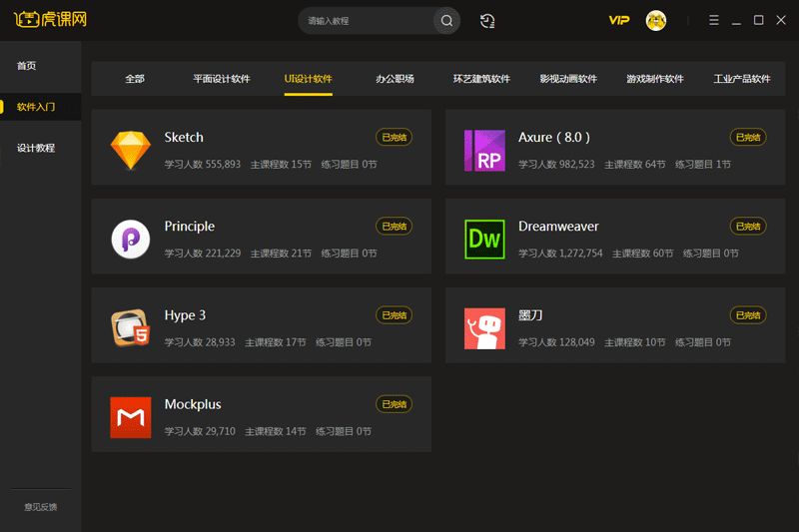Open the VIP membership icon
This screenshot has height=532, width=799.
point(619,20)
